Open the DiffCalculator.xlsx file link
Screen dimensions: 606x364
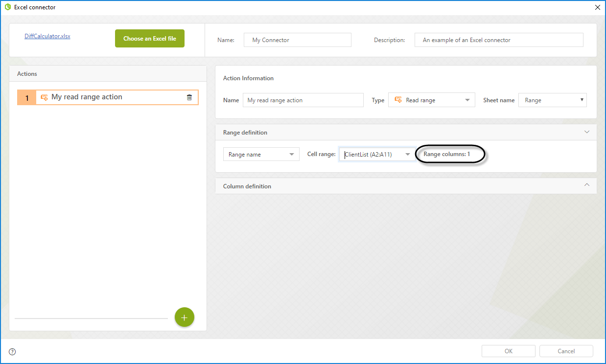click(47, 36)
